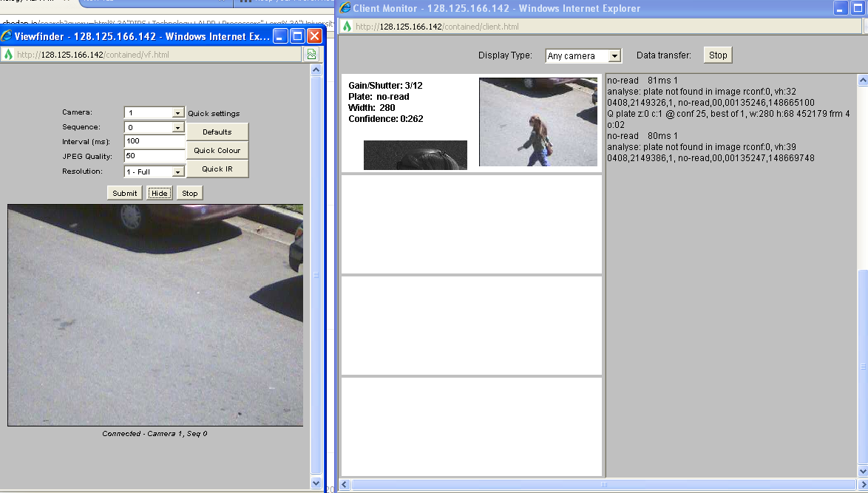Click the Internet Explorer icon in Client Monitor title bar
Viewport: 868px width, 493px height.
[345, 8]
